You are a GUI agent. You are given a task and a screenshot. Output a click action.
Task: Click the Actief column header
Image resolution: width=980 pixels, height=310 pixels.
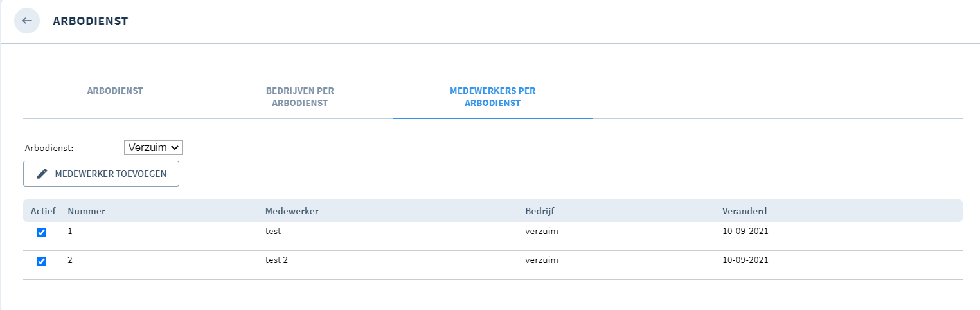click(43, 211)
